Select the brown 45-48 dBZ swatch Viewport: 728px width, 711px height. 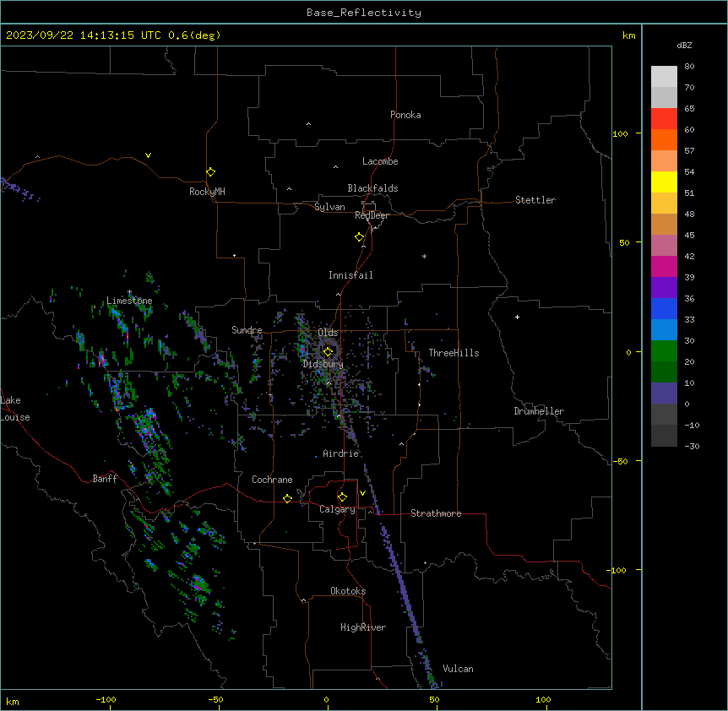pos(664,224)
